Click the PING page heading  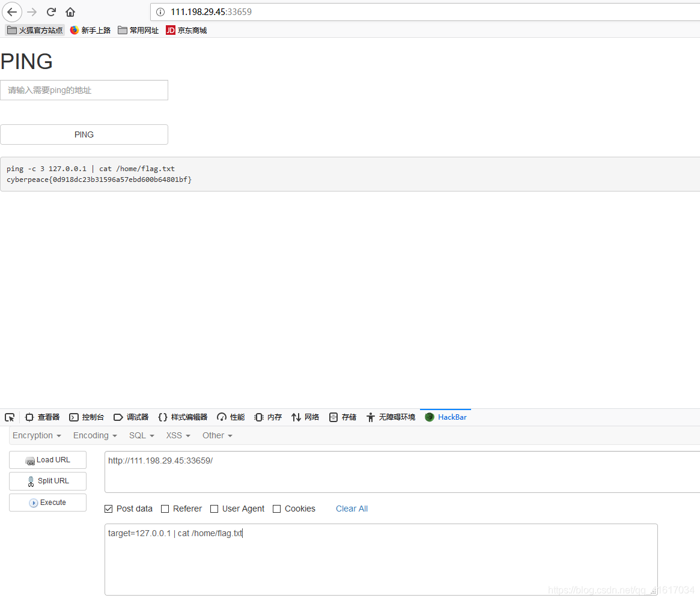pos(27,62)
